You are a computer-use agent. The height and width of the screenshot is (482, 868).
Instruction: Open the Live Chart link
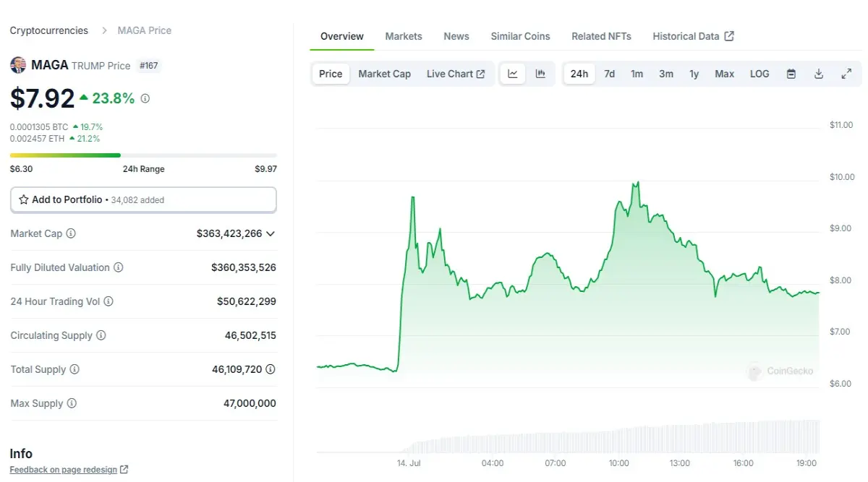click(456, 74)
